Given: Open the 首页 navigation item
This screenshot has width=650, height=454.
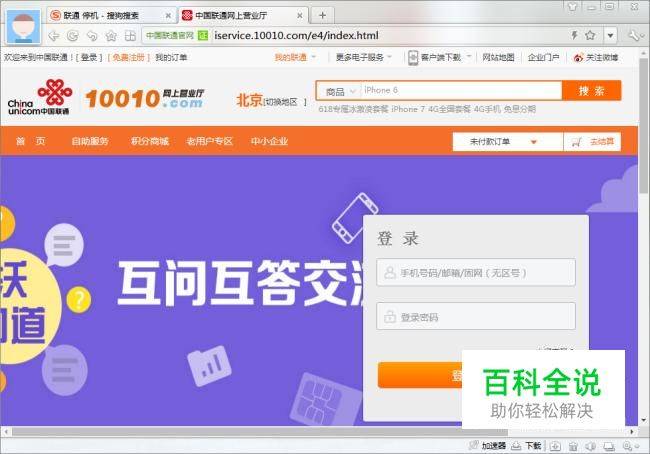Looking at the screenshot, I should (x=30, y=141).
